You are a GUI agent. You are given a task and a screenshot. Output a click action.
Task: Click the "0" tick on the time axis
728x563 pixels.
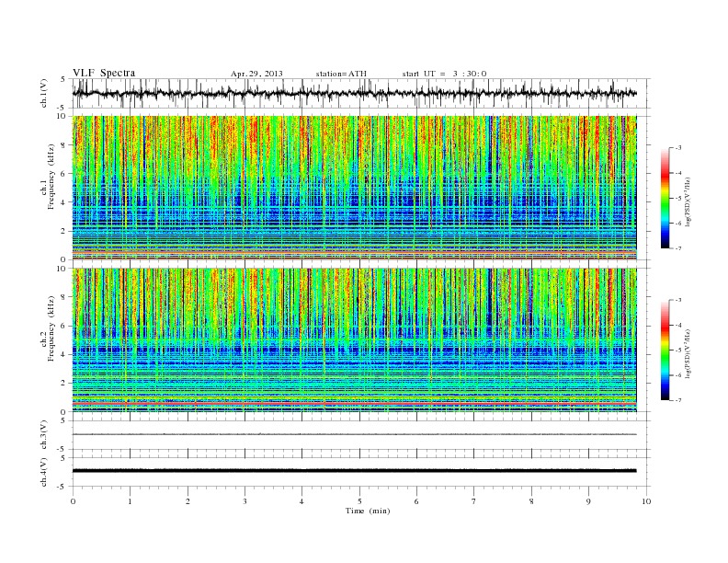73,501
